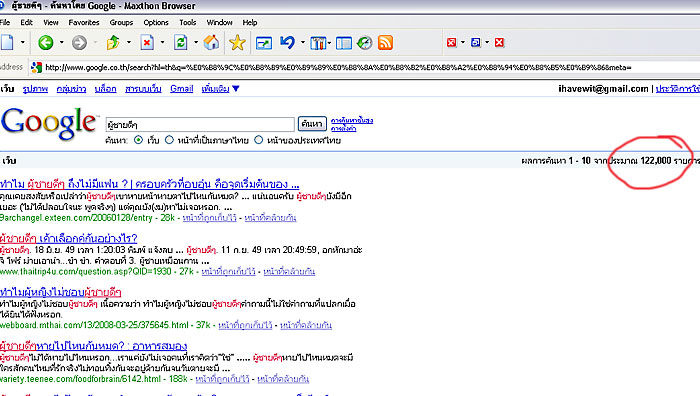700x396 pixels.
Task: Select the เว็บ search radio button
Action: coord(138,140)
